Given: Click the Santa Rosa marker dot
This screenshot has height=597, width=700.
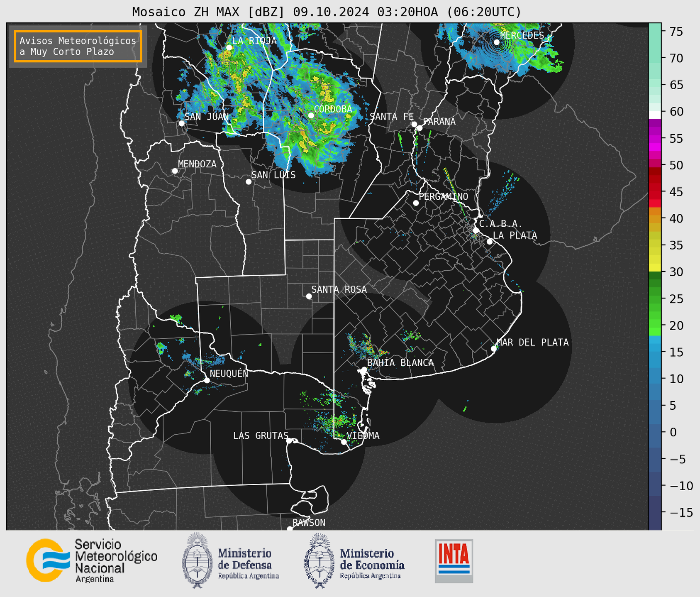Looking at the screenshot, I should coord(309,296).
